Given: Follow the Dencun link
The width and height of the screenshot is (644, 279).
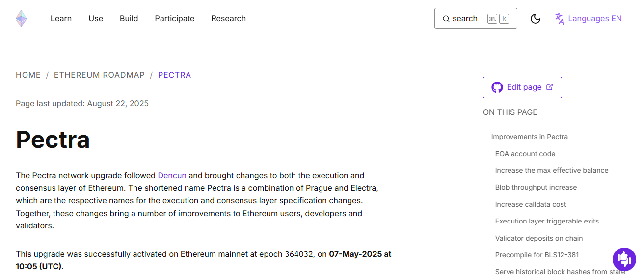Looking at the screenshot, I should pyautogui.click(x=172, y=175).
